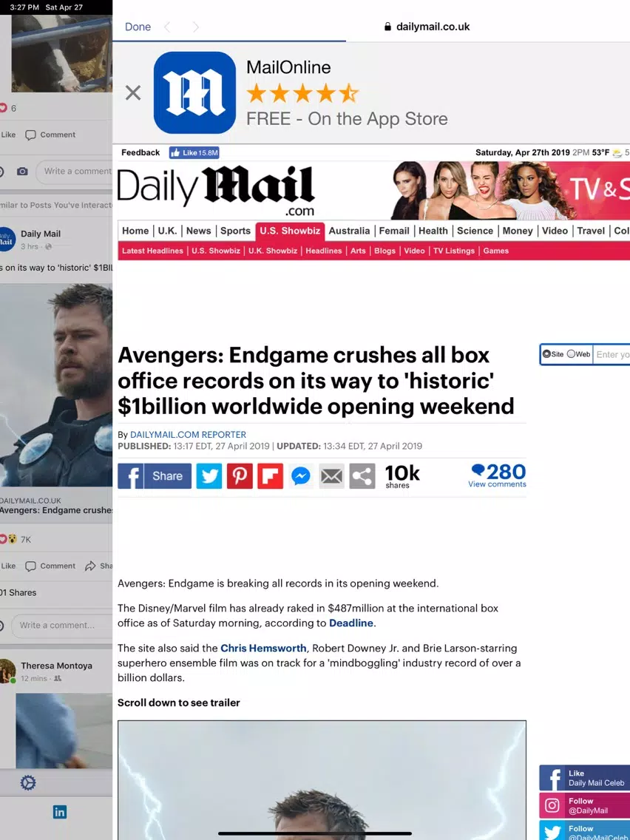630x840 pixels.
Task: Share article via Twitter icon
Action: coord(209,475)
